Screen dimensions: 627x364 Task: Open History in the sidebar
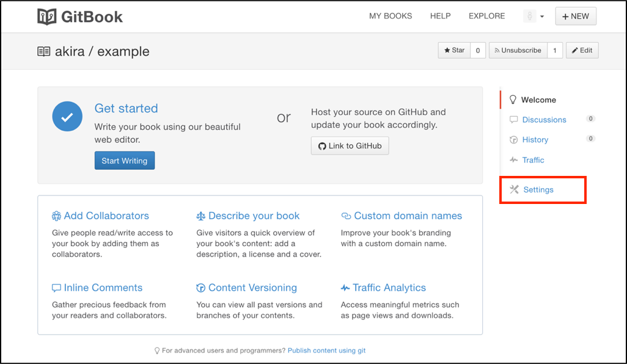[535, 139]
